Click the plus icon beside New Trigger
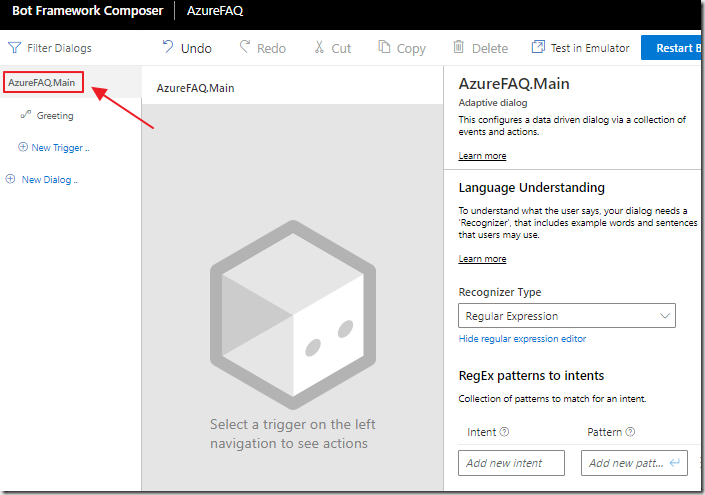Screen dimensions: 705x495 pyautogui.click(x=22, y=147)
